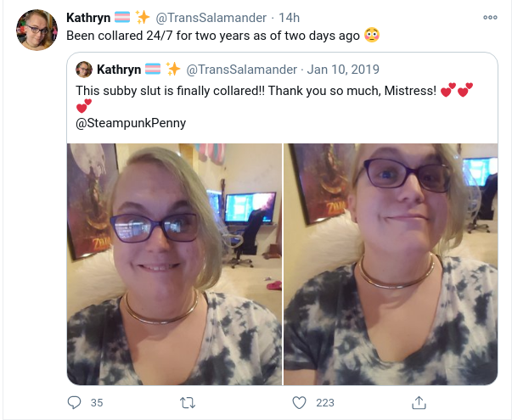Click the reply speech bubble icon
512x420 pixels.
74,402
